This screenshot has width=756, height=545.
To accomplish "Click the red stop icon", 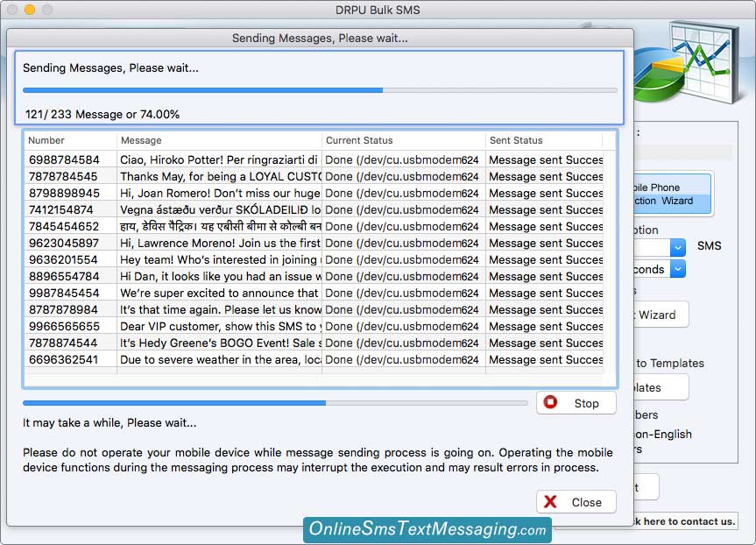I will [550, 402].
